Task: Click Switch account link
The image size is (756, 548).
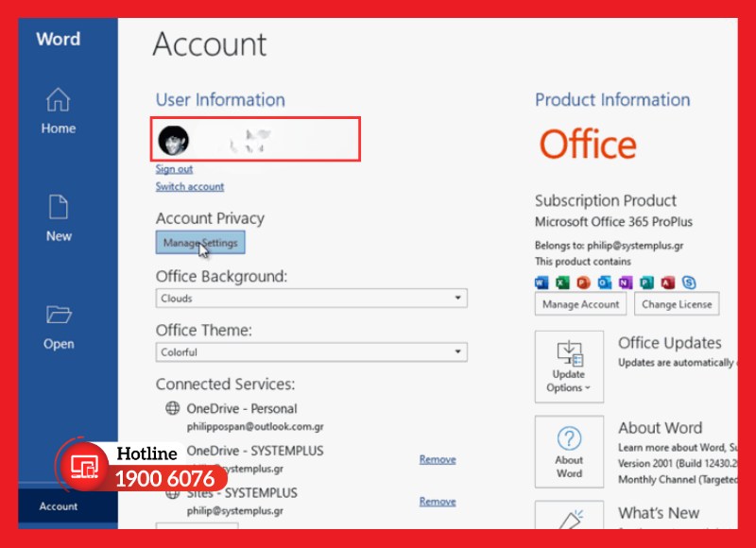Action: coord(190,186)
